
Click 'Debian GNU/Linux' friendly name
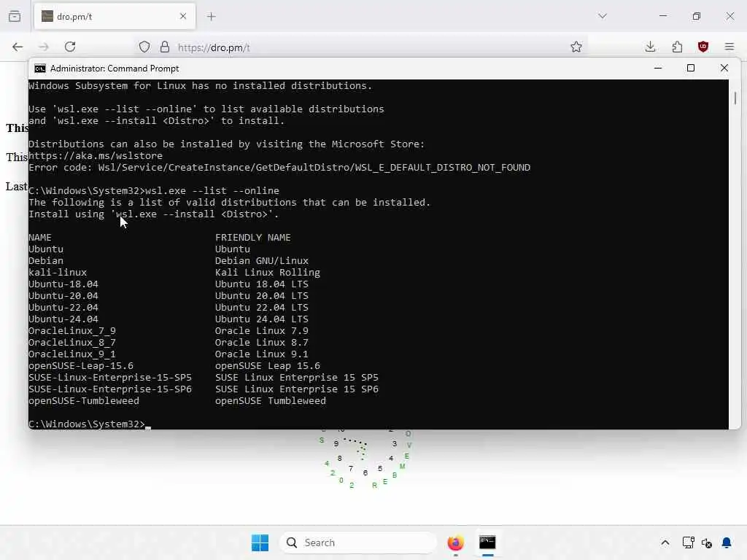(262, 260)
